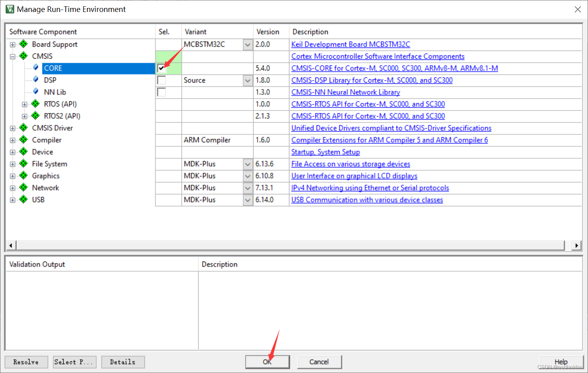588x373 pixels.
Task: Click the CMSIS green diamond icon
Action: 24,56
